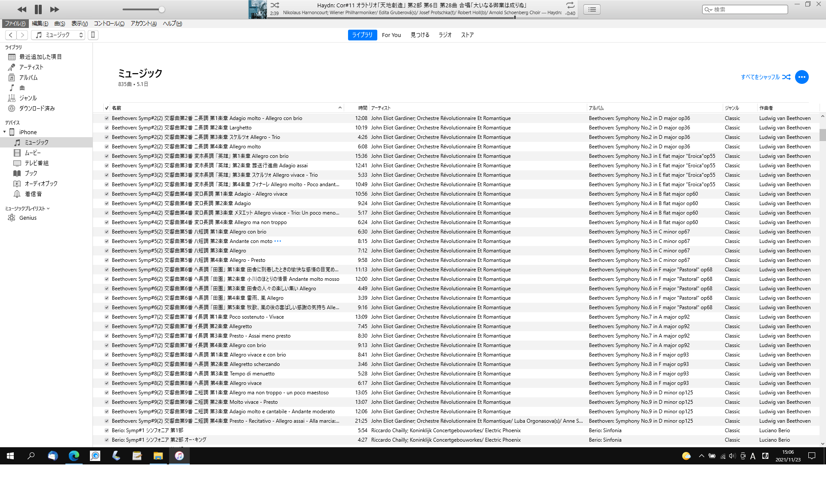Open the コントロール menu
Viewport: 826px width, 504px height.
tap(109, 24)
